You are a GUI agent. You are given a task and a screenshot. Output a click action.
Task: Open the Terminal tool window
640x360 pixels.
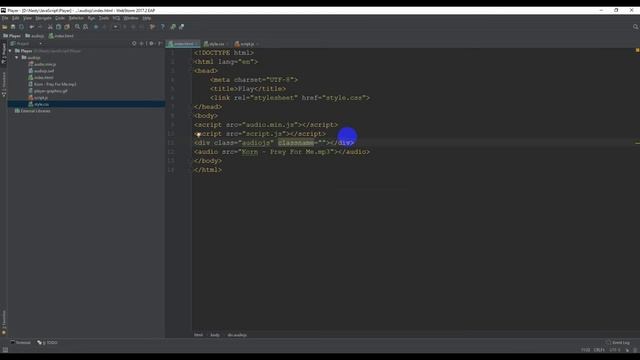[x=20, y=342]
